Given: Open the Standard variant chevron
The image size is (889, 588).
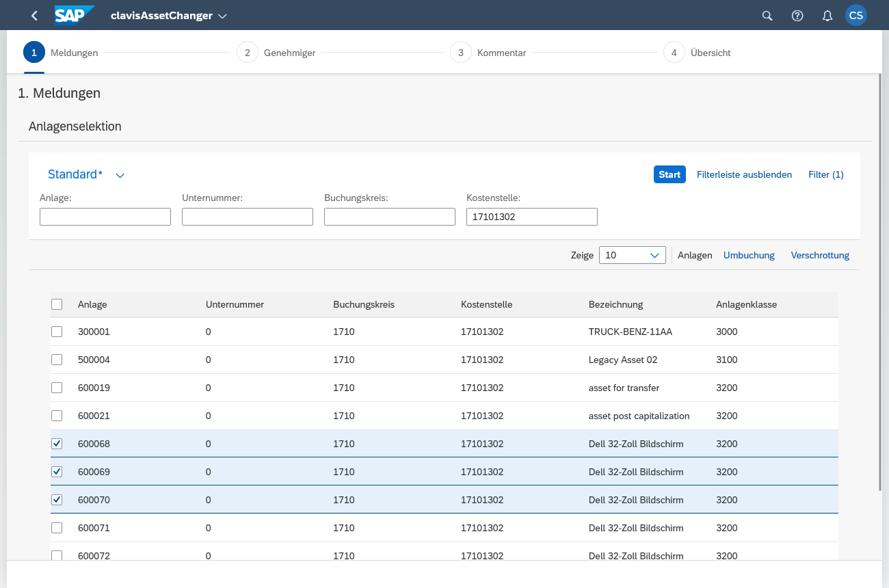Looking at the screenshot, I should pos(120,175).
